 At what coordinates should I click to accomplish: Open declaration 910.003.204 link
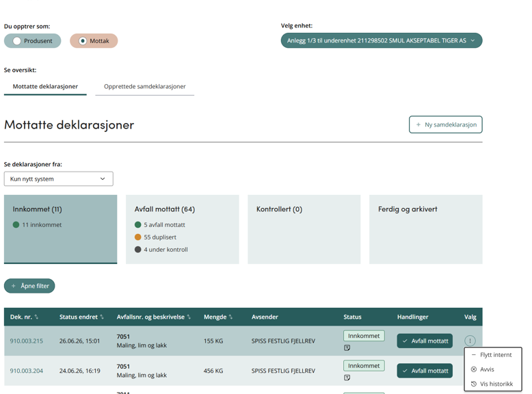pos(27,371)
